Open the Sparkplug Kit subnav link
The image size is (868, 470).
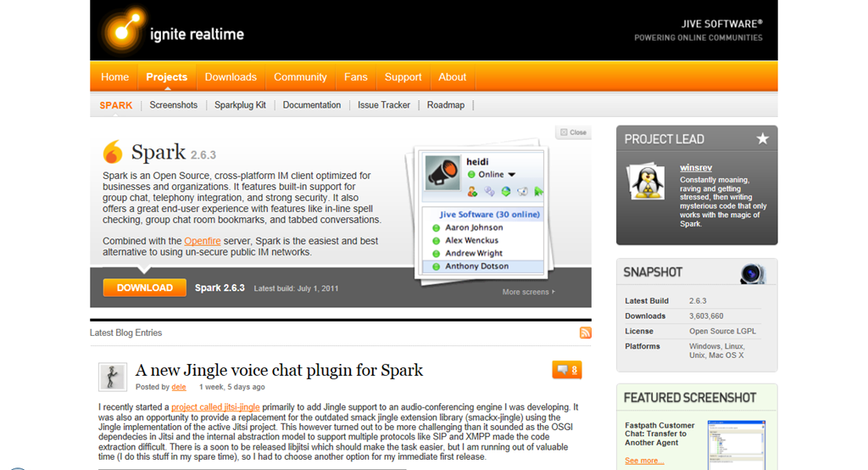pyautogui.click(x=240, y=104)
